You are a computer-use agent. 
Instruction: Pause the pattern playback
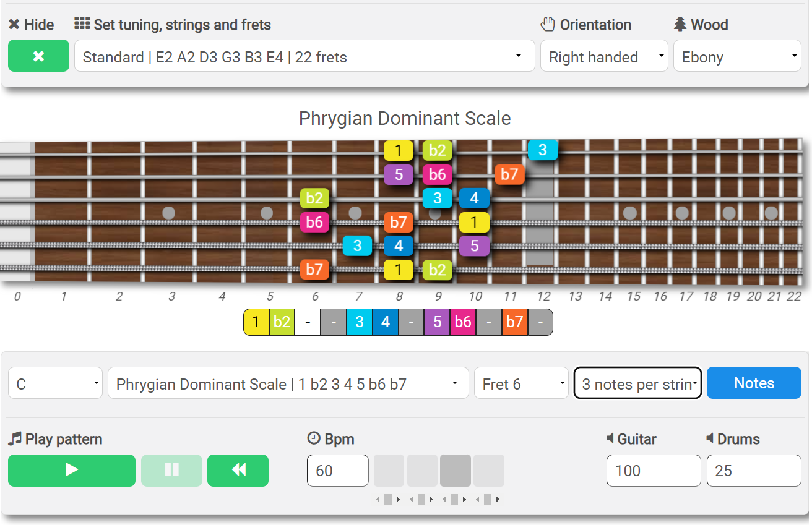pyautogui.click(x=171, y=470)
